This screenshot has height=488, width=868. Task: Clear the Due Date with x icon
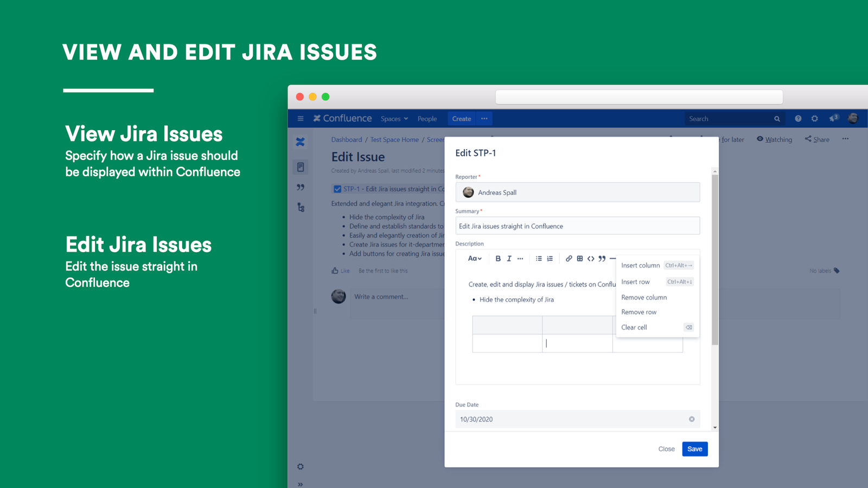click(x=692, y=419)
